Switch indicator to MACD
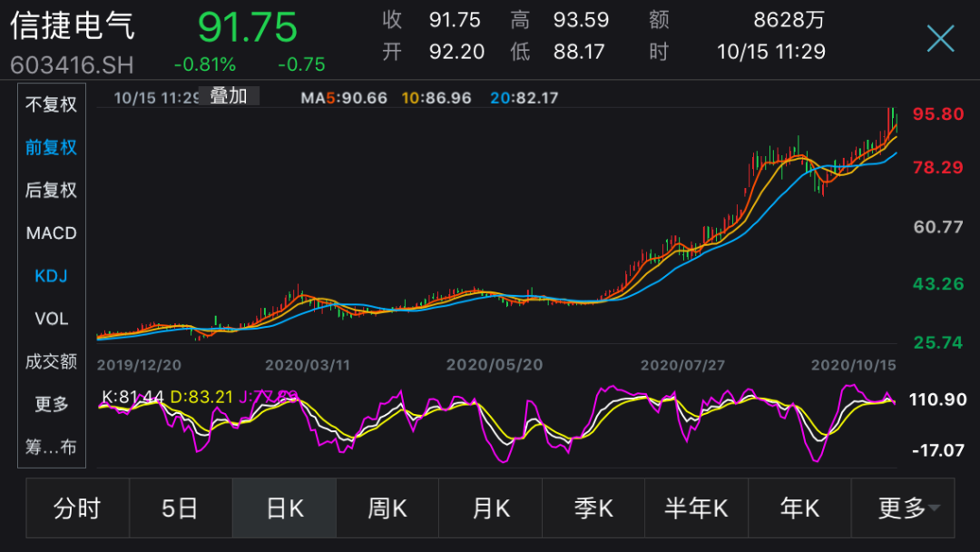The width and height of the screenshot is (980, 552). [51, 233]
